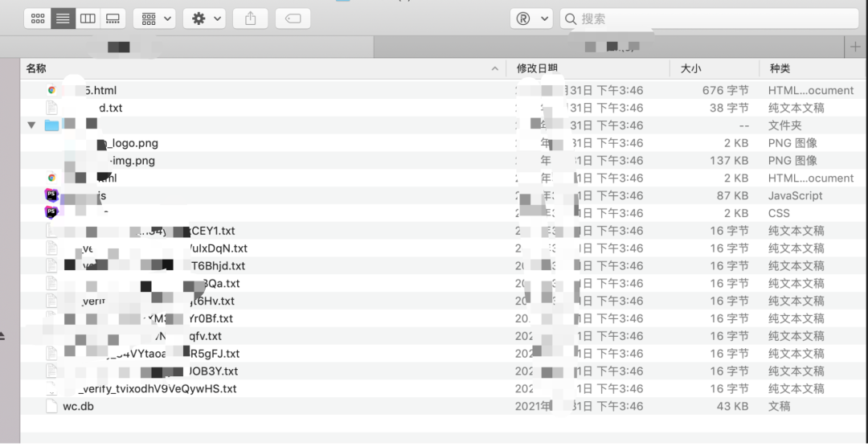Viewport: 868px width, 447px height.
Task: Open the group-by arrangement dropdown
Action: coord(154,18)
